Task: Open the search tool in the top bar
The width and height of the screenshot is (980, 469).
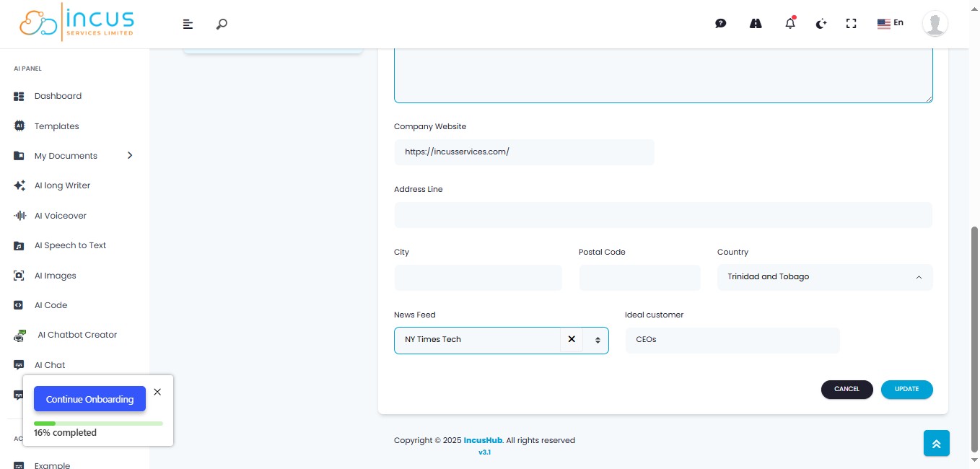Action: (x=222, y=24)
